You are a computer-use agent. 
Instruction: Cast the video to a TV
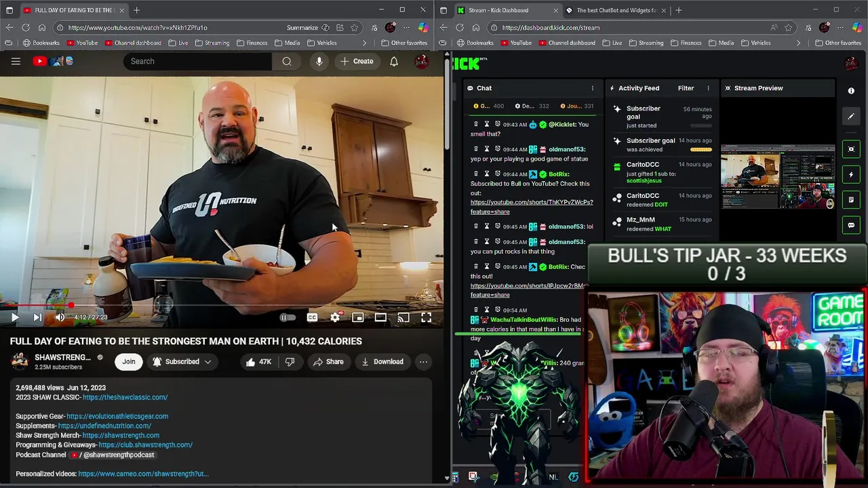point(403,317)
